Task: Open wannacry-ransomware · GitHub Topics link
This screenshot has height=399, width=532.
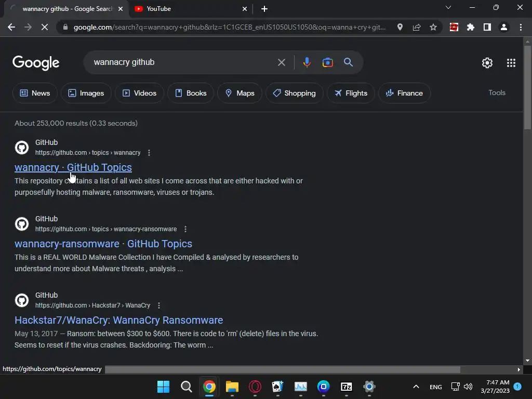Action: 103,244
